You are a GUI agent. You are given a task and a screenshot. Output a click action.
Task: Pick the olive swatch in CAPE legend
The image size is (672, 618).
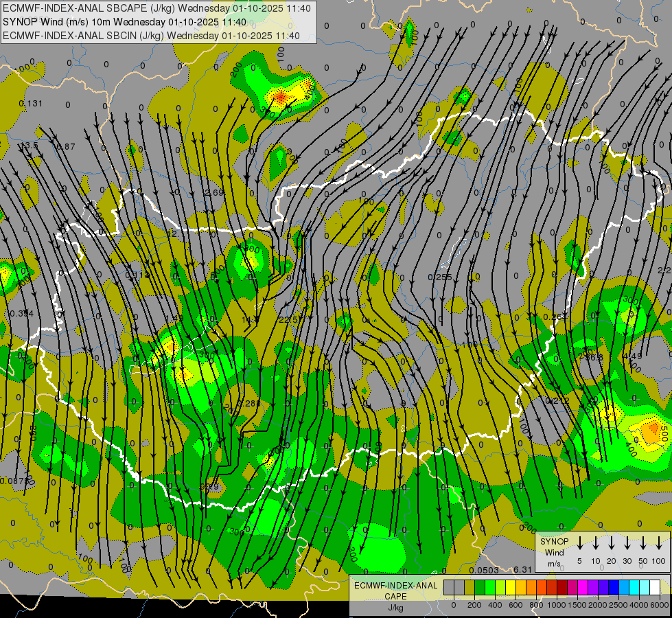[x=470, y=588]
